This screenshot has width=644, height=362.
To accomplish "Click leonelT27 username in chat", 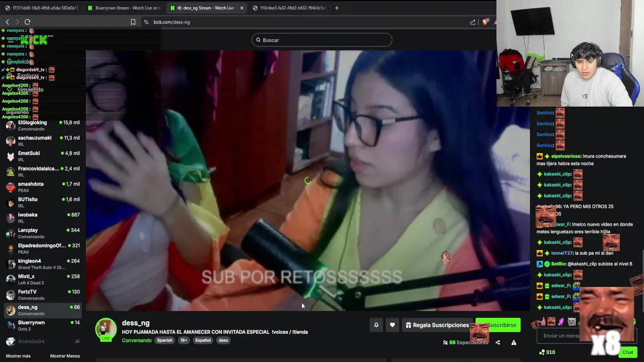I will 561,253.
